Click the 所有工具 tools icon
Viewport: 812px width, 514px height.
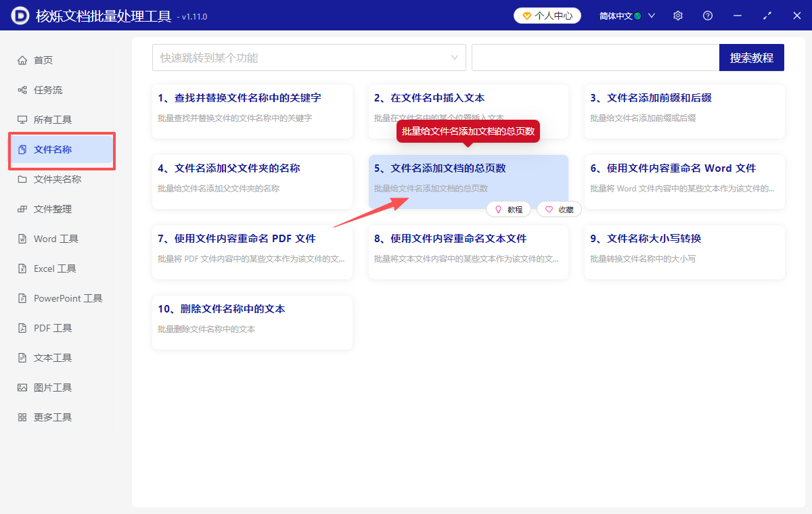[x=22, y=119]
